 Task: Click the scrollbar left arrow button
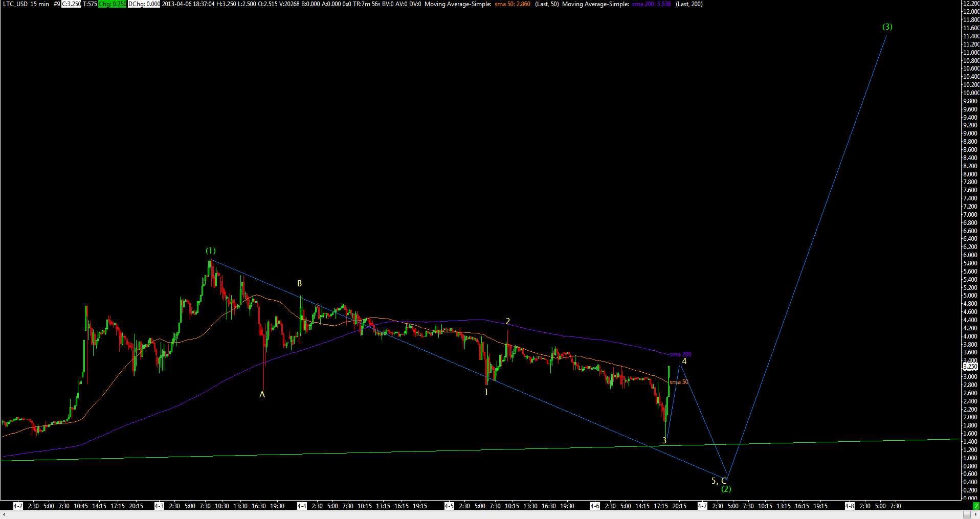(4, 515)
